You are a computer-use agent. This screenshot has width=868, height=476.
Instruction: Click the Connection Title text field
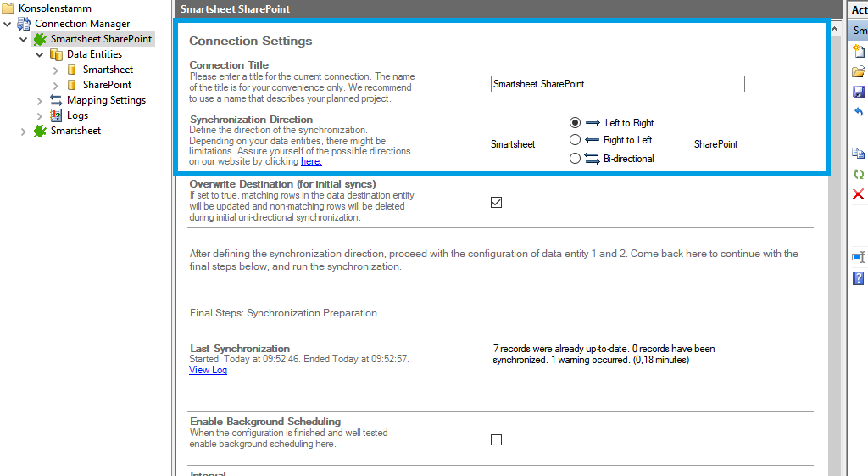tap(617, 84)
